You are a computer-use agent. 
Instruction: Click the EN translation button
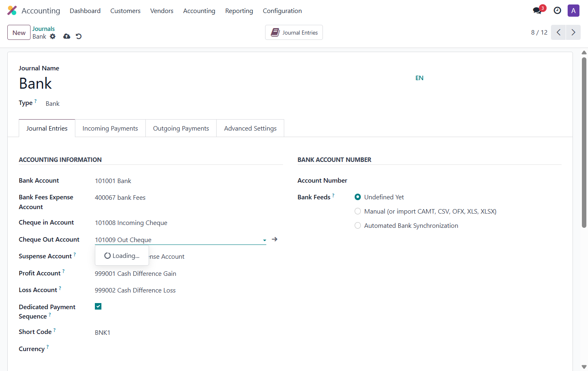point(419,78)
